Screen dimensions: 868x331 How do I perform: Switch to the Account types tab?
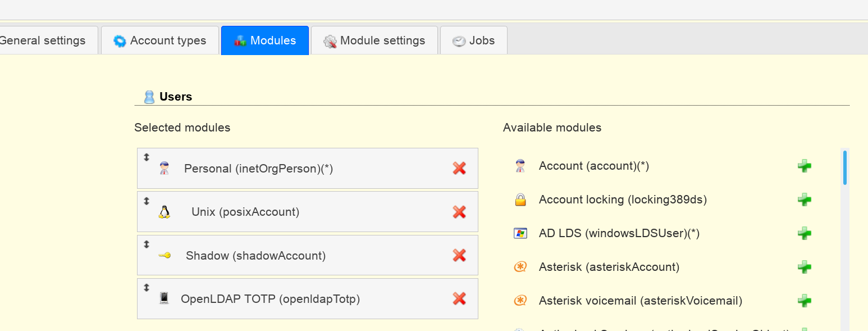[x=160, y=40]
